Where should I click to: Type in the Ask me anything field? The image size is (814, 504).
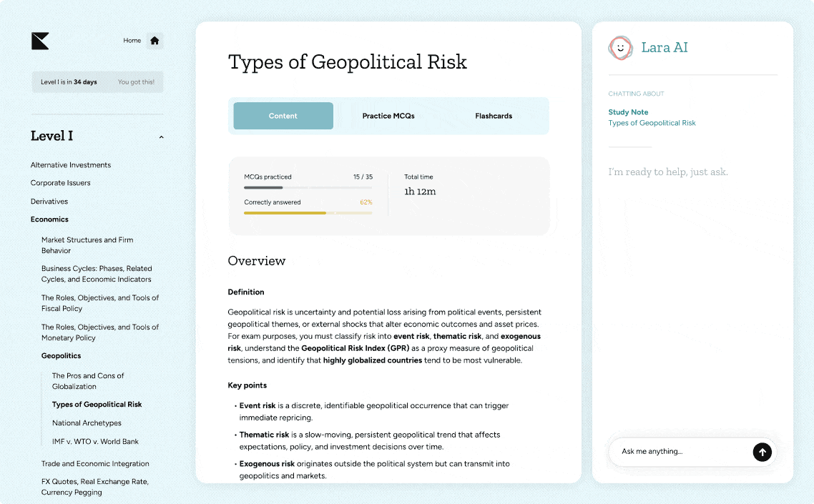(x=680, y=452)
